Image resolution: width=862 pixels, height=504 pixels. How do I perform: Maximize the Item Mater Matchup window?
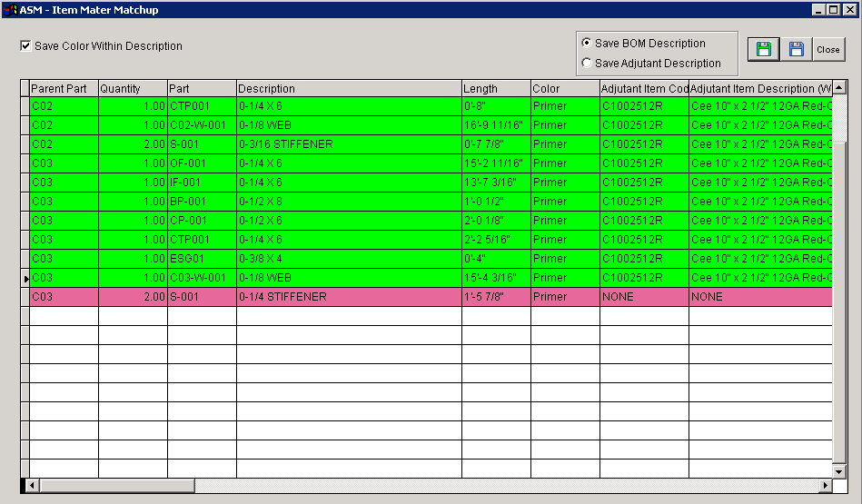(x=834, y=10)
